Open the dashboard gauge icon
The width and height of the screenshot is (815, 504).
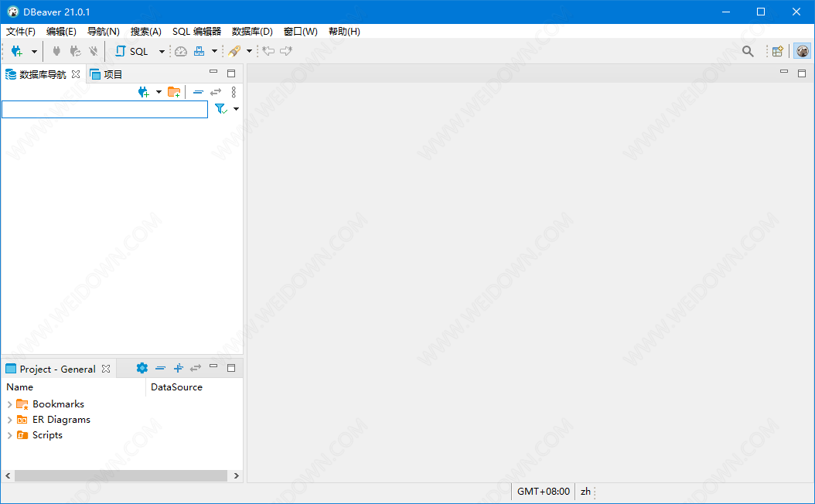[181, 51]
